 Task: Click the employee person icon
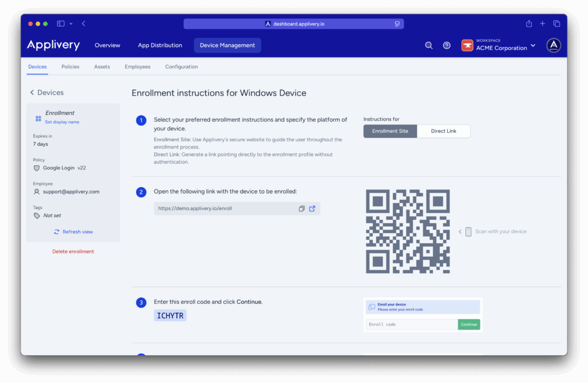click(x=36, y=192)
